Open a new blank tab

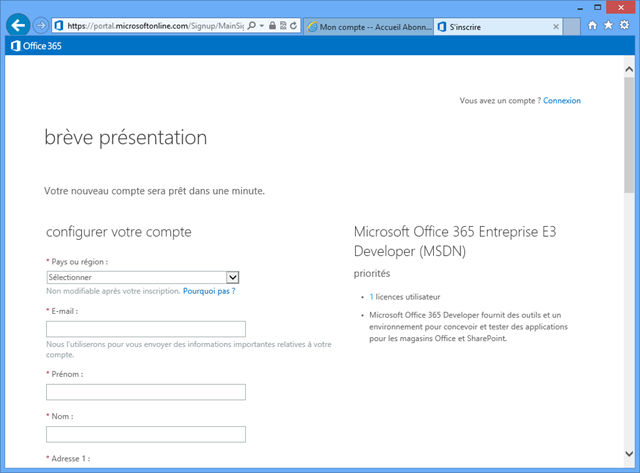pyautogui.click(x=572, y=27)
